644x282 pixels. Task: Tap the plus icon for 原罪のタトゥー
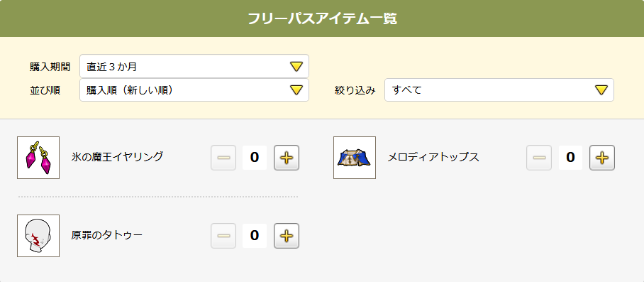click(x=287, y=236)
